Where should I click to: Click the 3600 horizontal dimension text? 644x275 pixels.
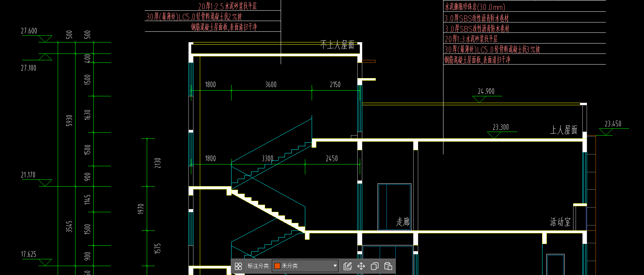coord(271,85)
